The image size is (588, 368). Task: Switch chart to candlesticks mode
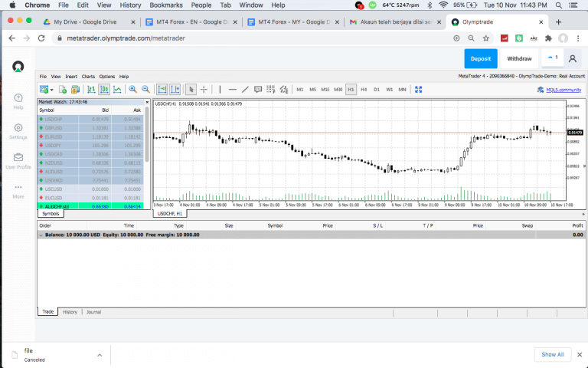(104, 90)
